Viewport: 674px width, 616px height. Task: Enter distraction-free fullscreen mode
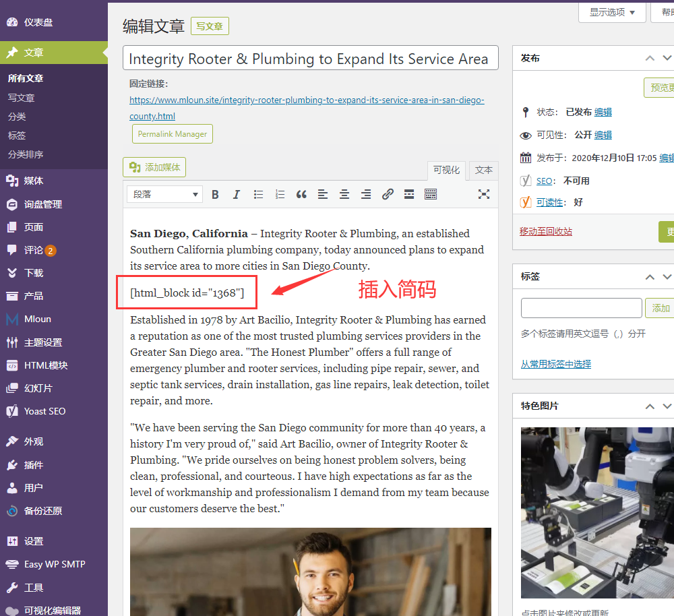484,194
